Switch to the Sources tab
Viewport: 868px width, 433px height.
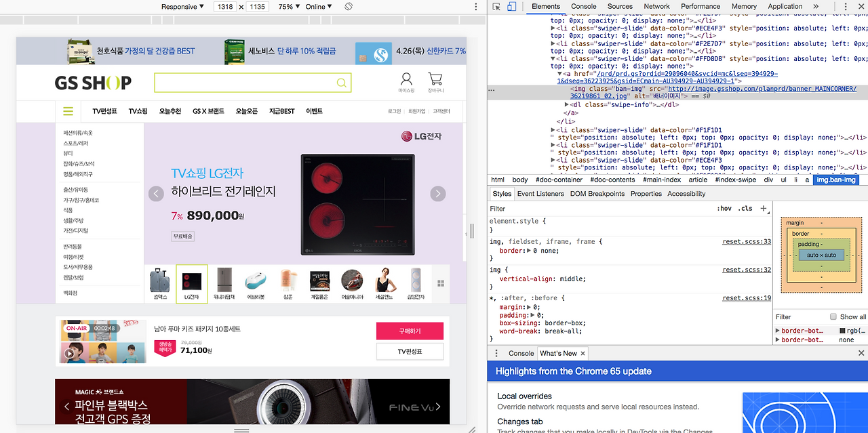point(620,7)
